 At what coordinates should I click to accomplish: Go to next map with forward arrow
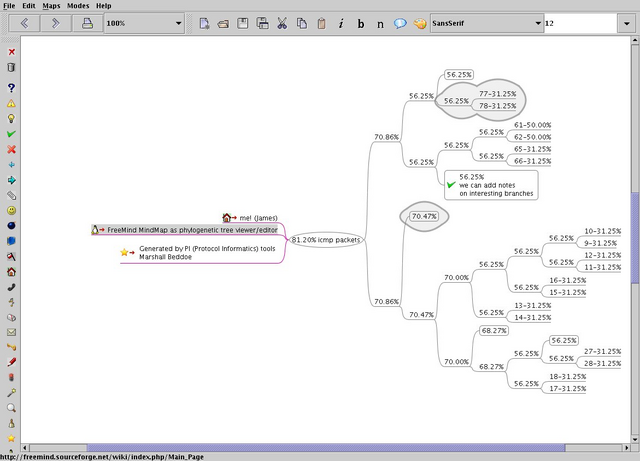[56, 23]
